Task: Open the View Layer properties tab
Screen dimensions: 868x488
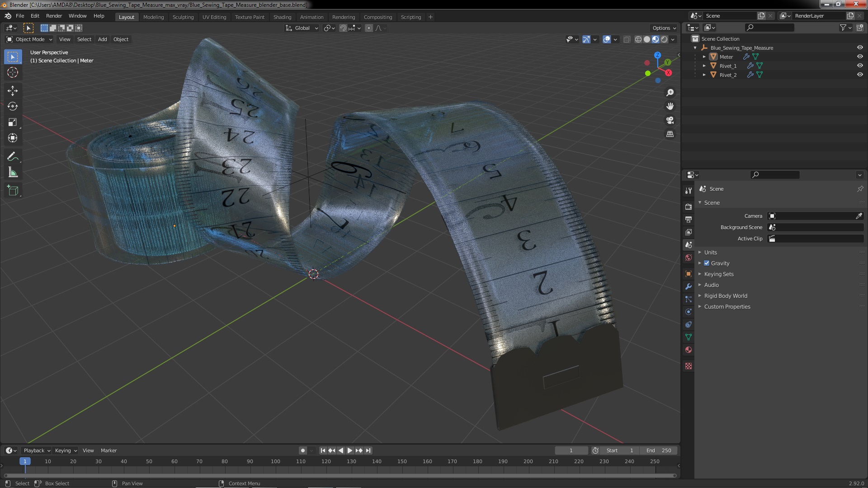Action: 689,232
